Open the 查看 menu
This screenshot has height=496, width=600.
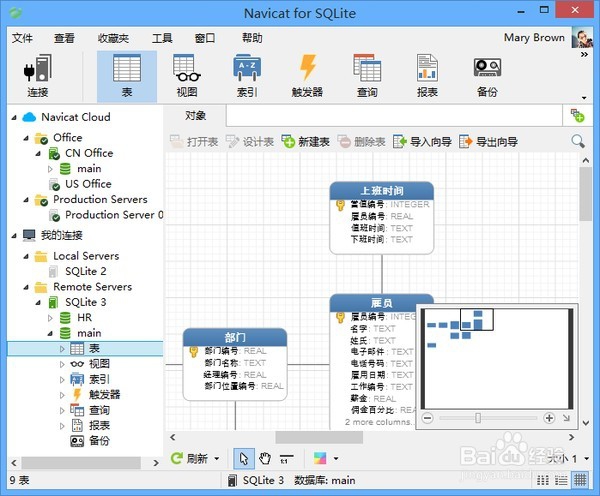(x=64, y=38)
